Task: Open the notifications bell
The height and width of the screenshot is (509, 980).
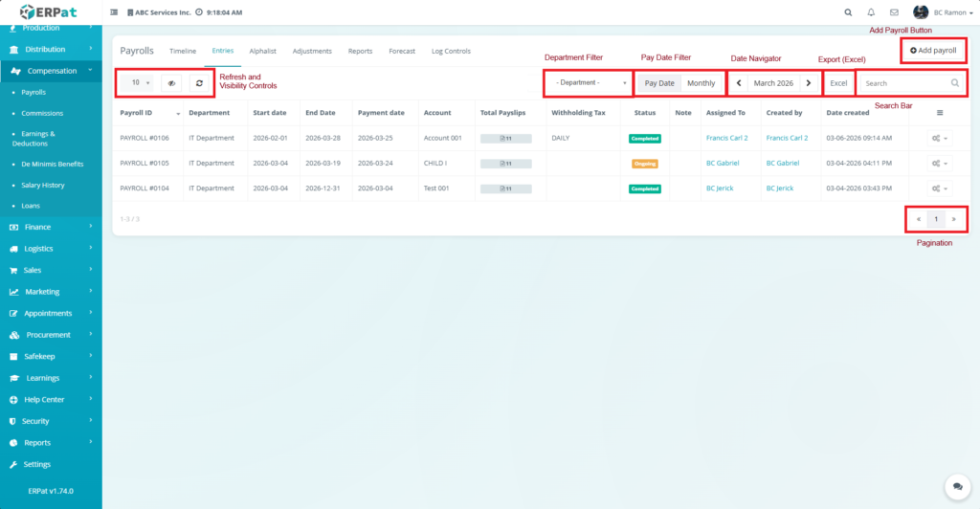Action: coord(871,12)
